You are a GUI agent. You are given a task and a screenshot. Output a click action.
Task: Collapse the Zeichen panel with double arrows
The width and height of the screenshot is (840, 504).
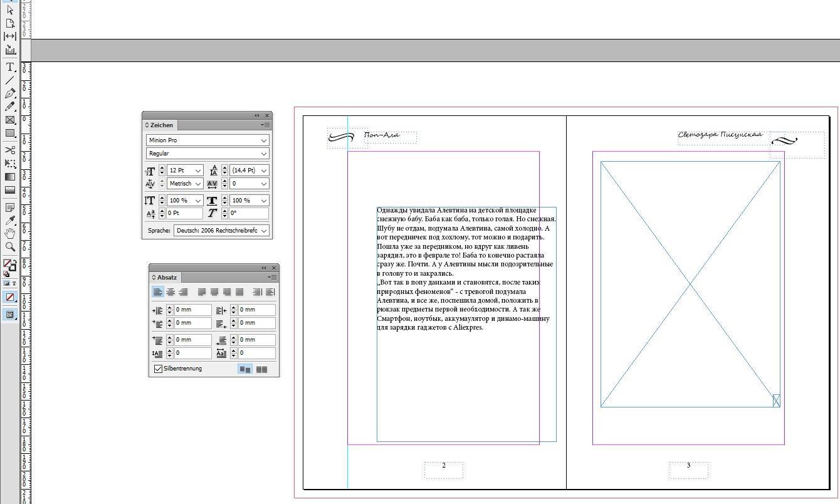coord(257,115)
